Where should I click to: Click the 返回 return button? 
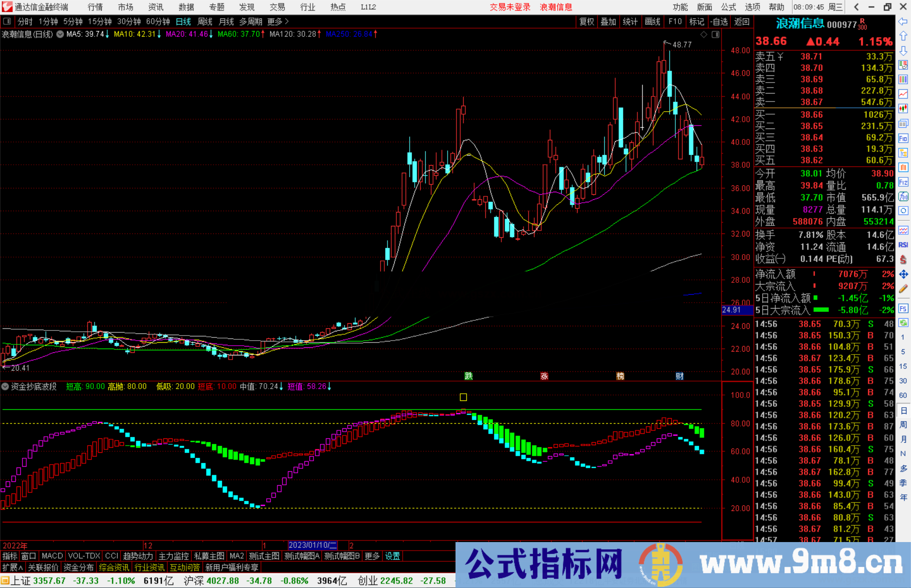(x=742, y=21)
